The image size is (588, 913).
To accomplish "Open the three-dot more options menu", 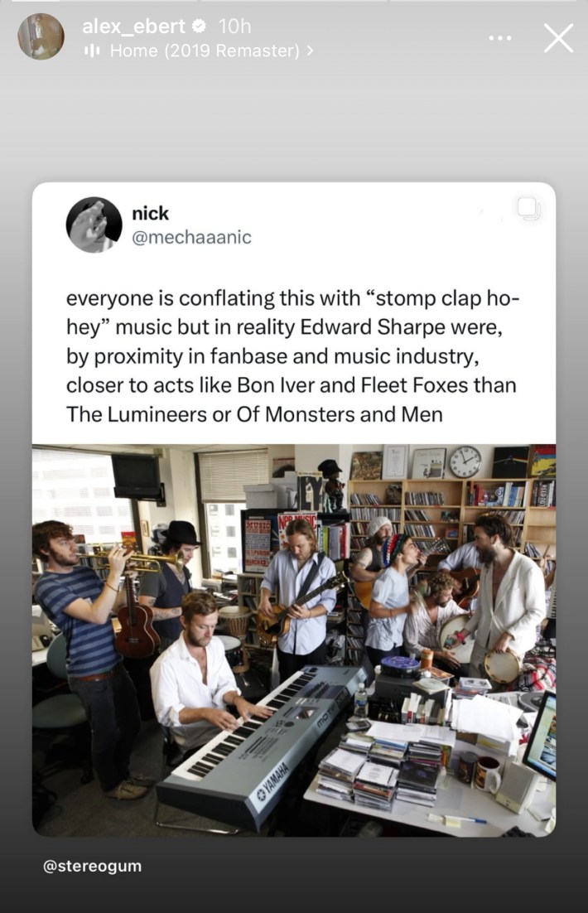I will [x=499, y=38].
